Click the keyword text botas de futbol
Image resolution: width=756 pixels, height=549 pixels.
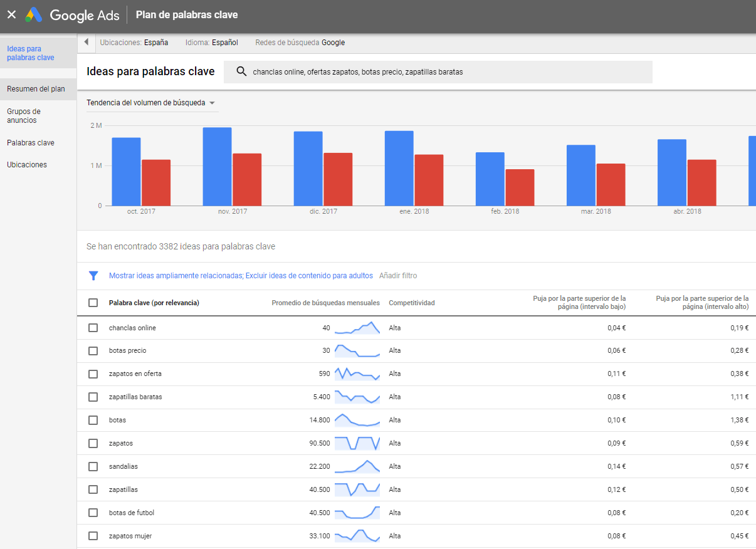coord(132,513)
